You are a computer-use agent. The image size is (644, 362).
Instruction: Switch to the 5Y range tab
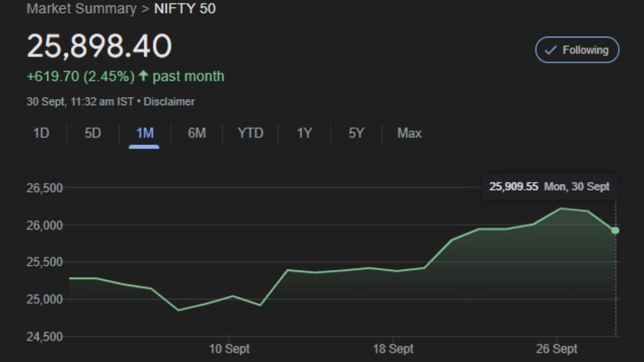[x=356, y=133]
